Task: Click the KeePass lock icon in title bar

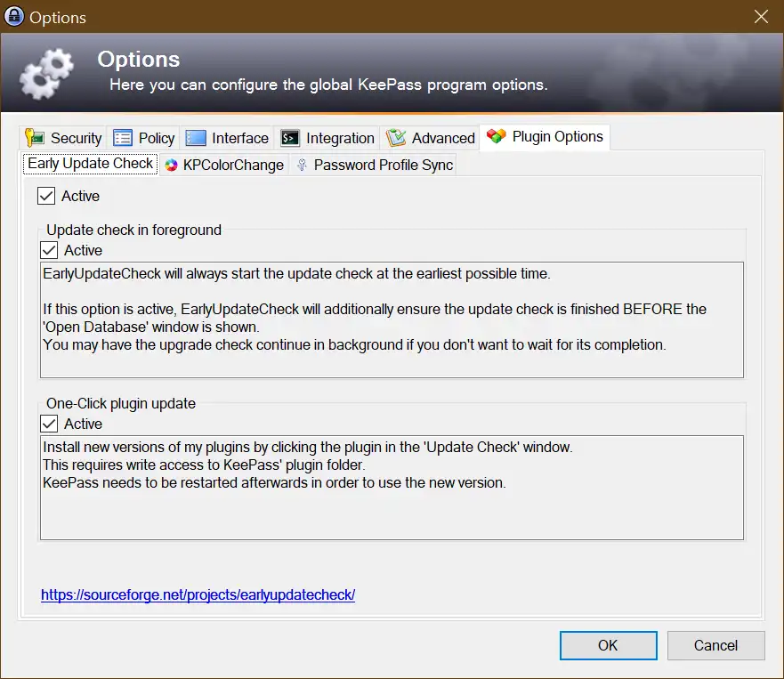Action: (x=14, y=16)
